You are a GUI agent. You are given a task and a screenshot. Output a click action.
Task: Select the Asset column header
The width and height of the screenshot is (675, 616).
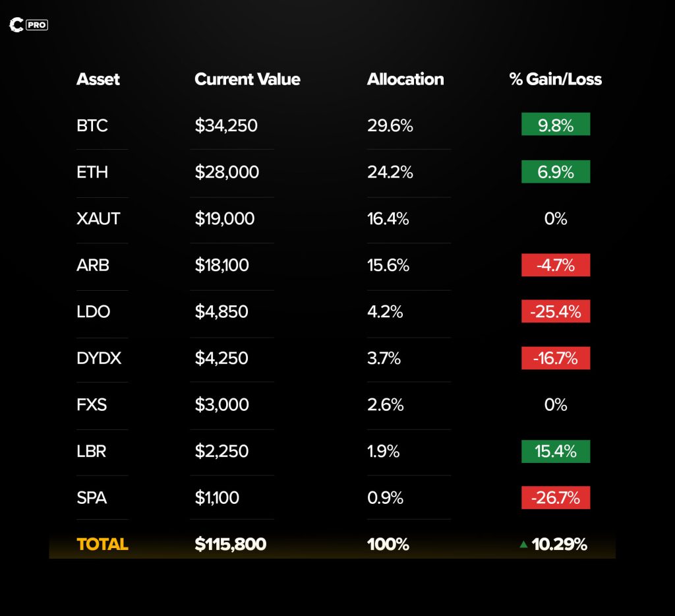98,80
